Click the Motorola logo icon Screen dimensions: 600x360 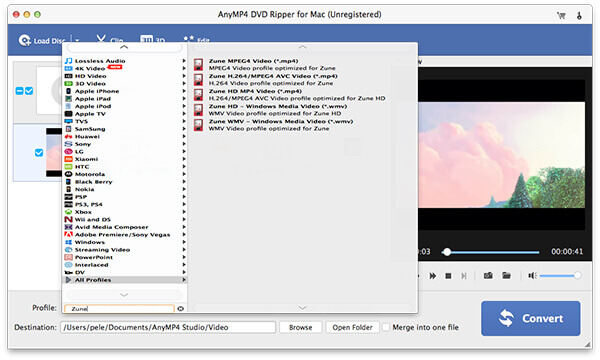(x=68, y=174)
